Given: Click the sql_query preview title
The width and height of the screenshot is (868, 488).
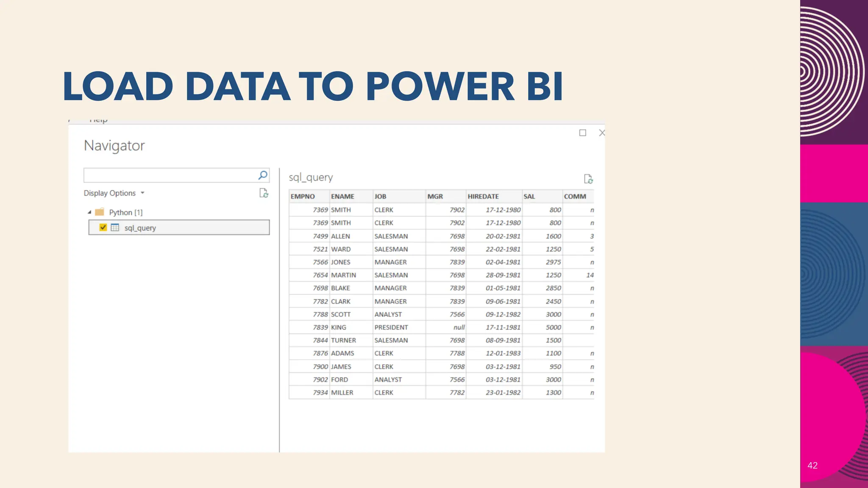Looking at the screenshot, I should coord(311,177).
